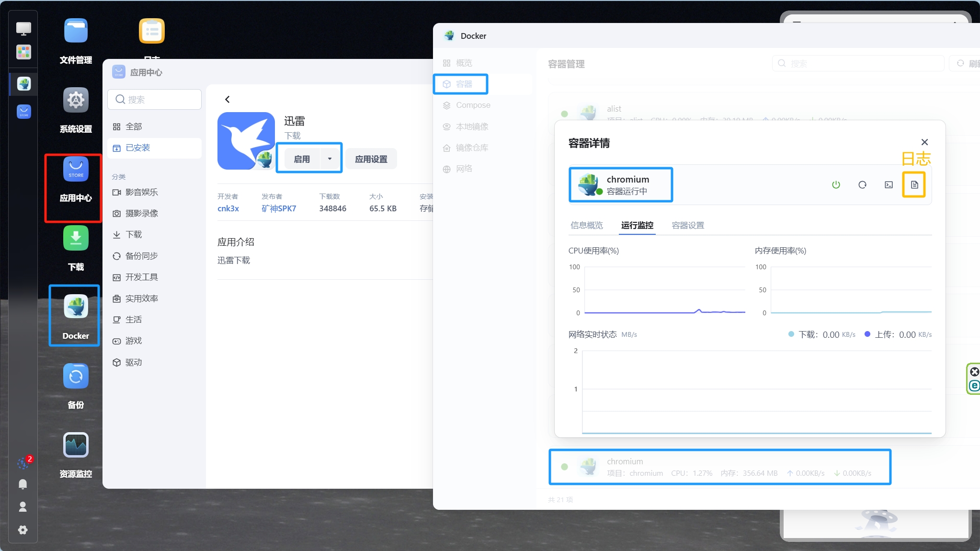This screenshot has width=980, height=551.
Task: Open the task indicator with badge 2
Action: pyautogui.click(x=23, y=462)
